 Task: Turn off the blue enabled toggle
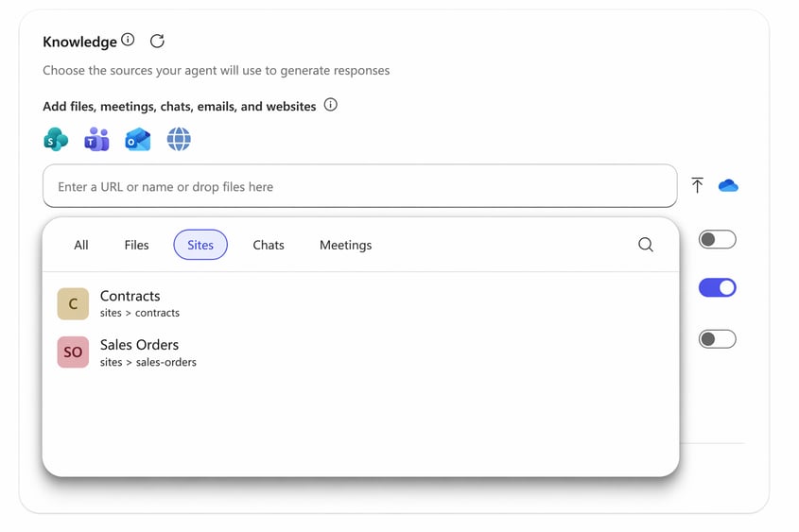[718, 287]
